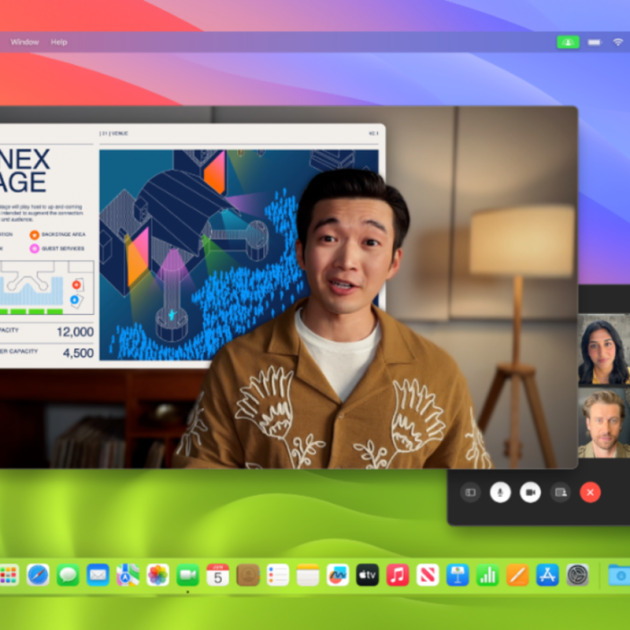This screenshot has width=630, height=630.
Task: Open the App Store from the Dock
Action: pyautogui.click(x=547, y=575)
